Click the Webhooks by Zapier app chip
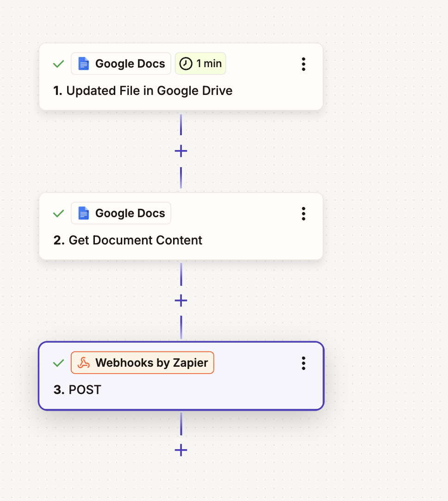The image size is (448, 501). 143,363
